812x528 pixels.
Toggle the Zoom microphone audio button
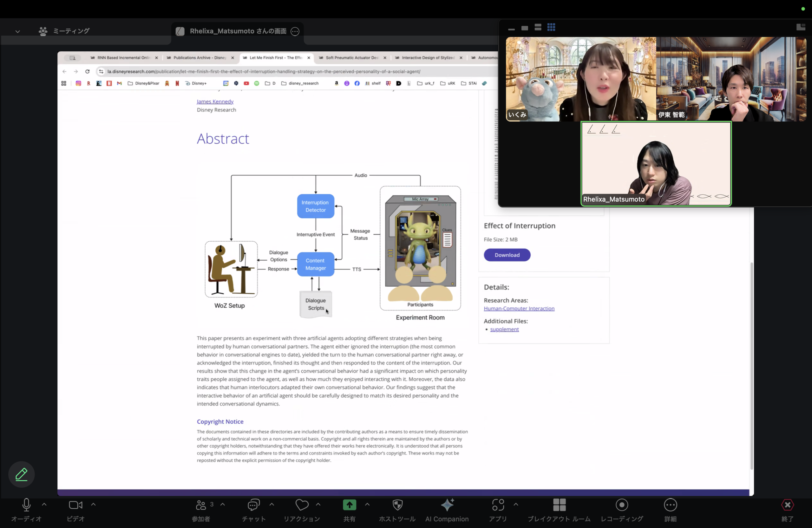coord(26,505)
